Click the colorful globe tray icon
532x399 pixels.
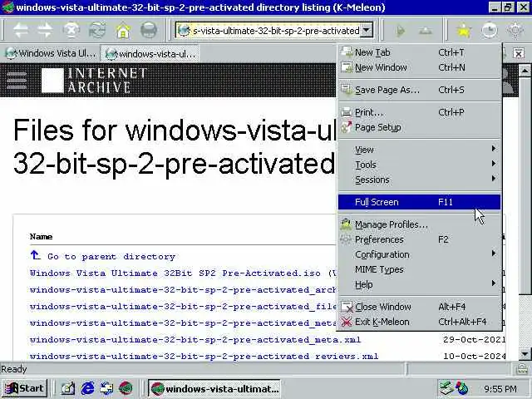coord(462,388)
